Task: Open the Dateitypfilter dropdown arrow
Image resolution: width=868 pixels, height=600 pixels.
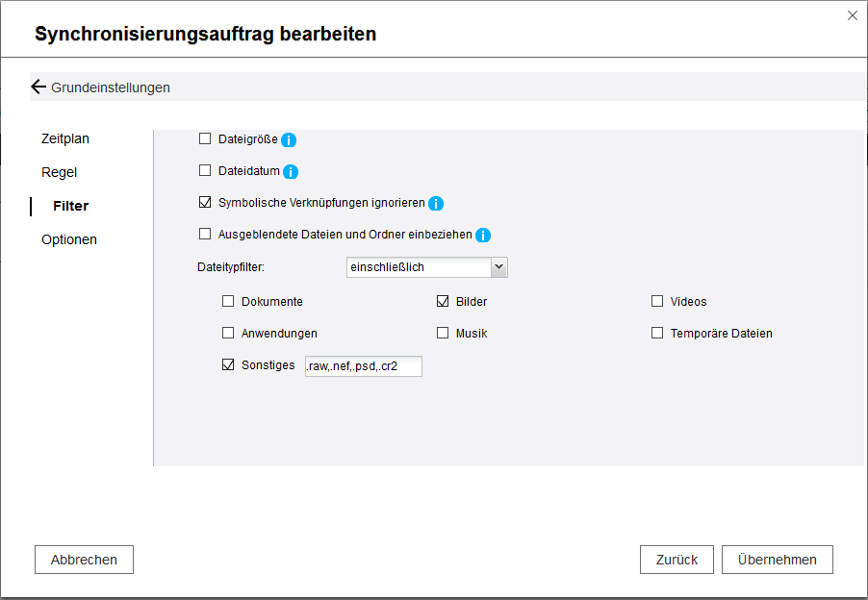Action: [x=498, y=267]
